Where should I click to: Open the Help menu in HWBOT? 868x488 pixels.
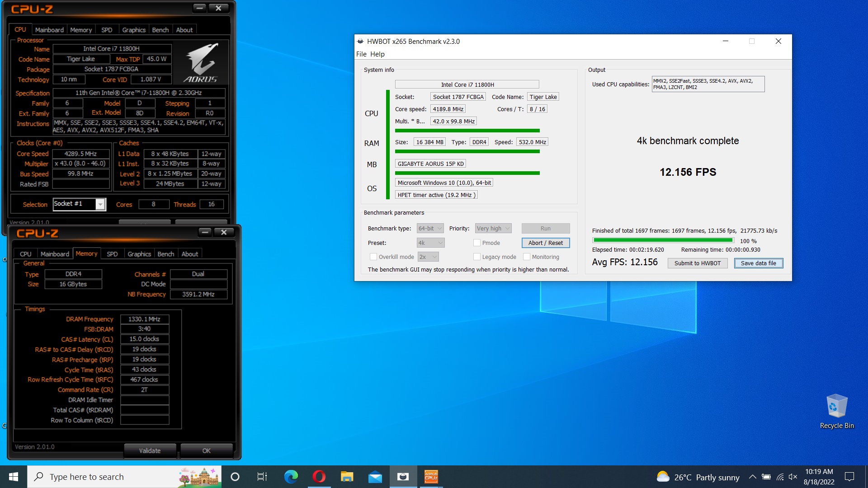[377, 54]
